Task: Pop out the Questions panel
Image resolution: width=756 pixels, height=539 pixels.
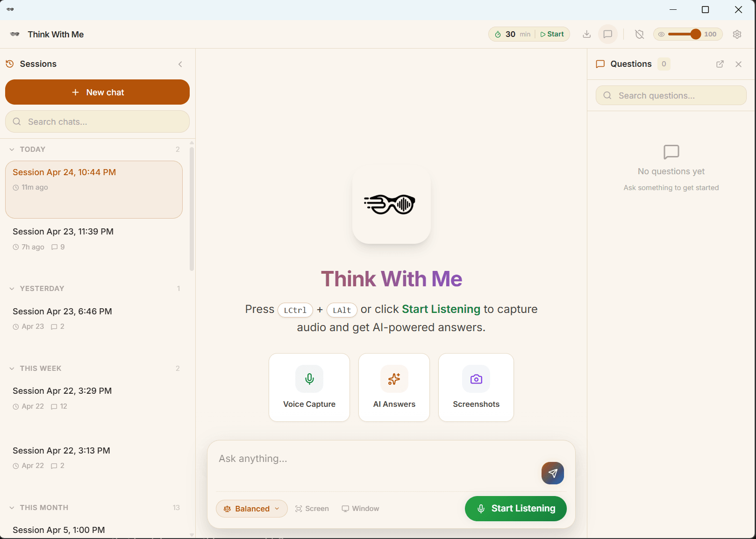Action: pos(720,64)
